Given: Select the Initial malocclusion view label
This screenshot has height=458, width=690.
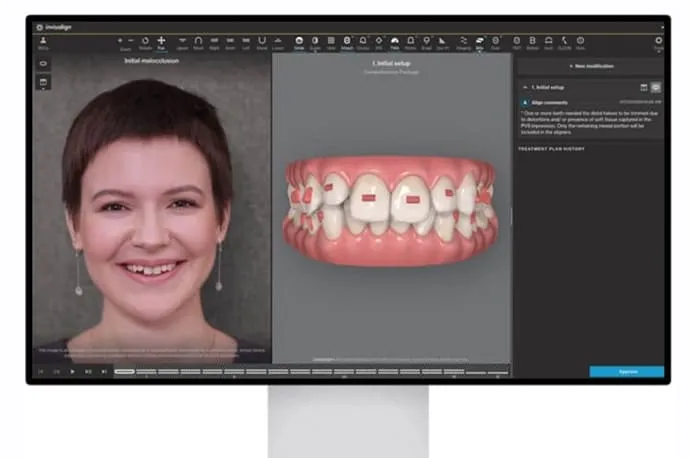Looking at the screenshot, I should tap(153, 60).
